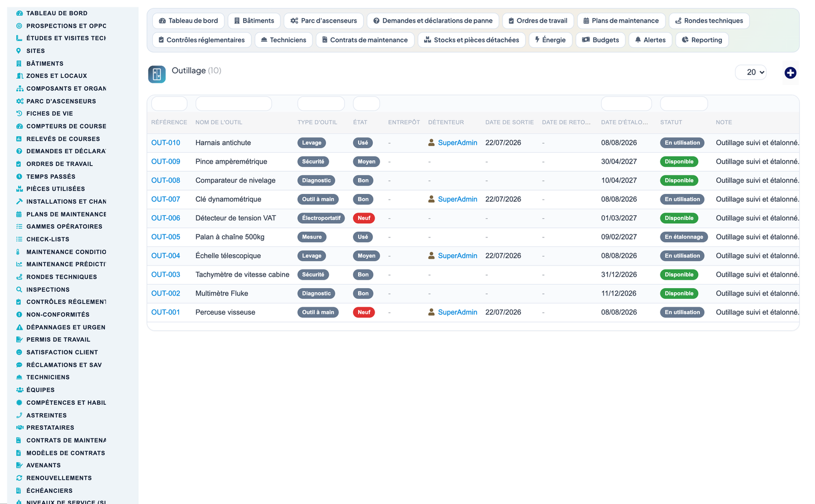Click the Tableau de bord sidebar icon

pyautogui.click(x=19, y=13)
